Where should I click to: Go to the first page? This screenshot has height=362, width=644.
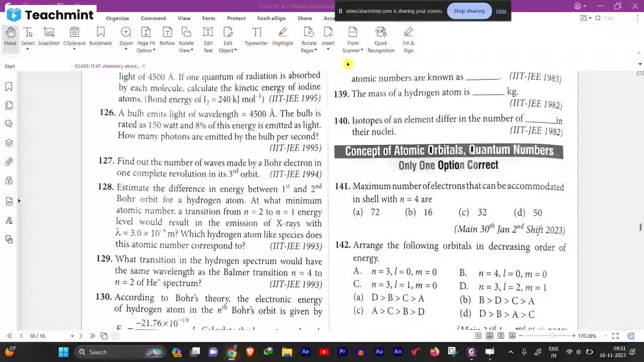tap(10, 336)
